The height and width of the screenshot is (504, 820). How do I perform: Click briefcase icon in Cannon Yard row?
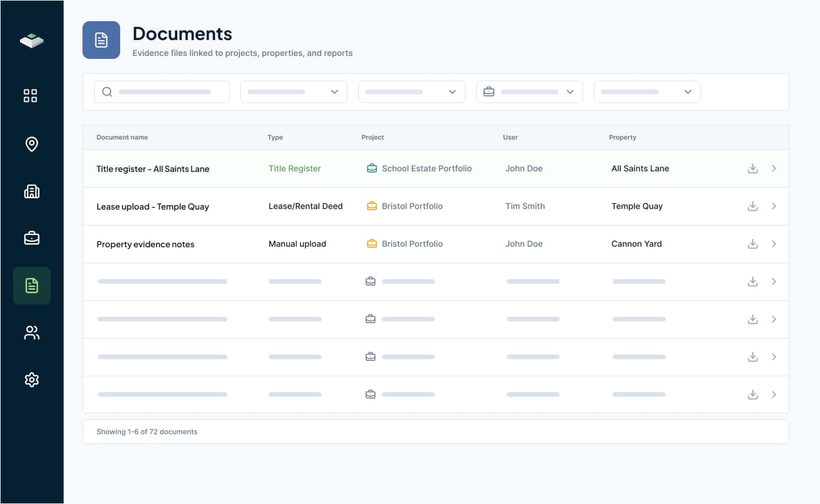[372, 244]
